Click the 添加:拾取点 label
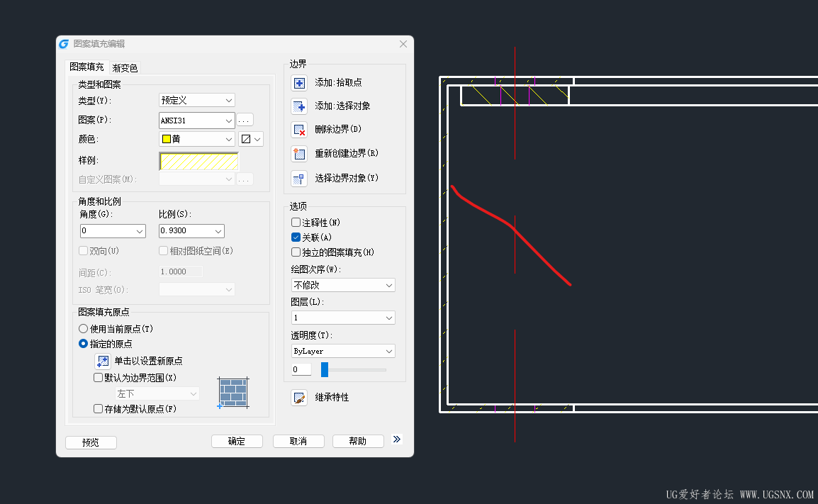 338,82
